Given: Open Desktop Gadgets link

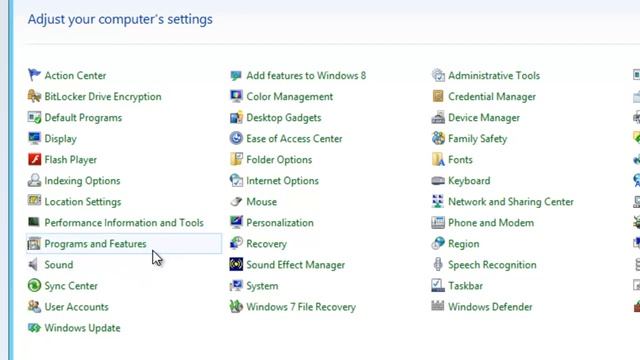Looking at the screenshot, I should [x=284, y=118].
